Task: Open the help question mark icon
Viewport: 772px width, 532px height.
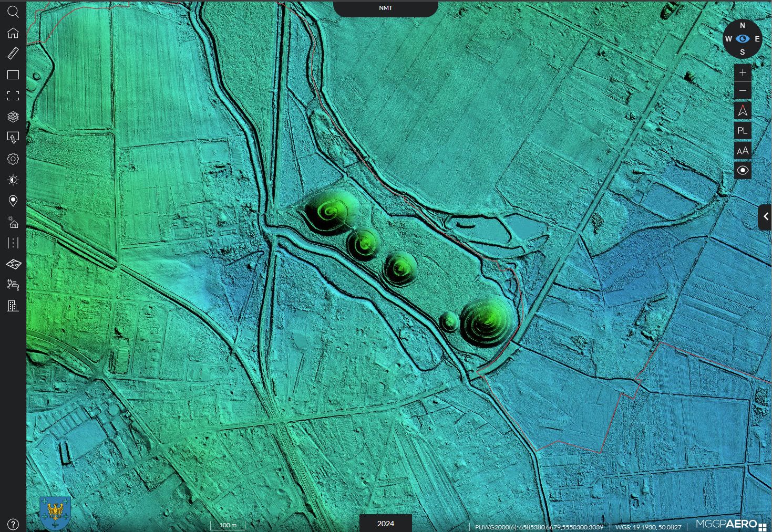Action: pyautogui.click(x=13, y=524)
